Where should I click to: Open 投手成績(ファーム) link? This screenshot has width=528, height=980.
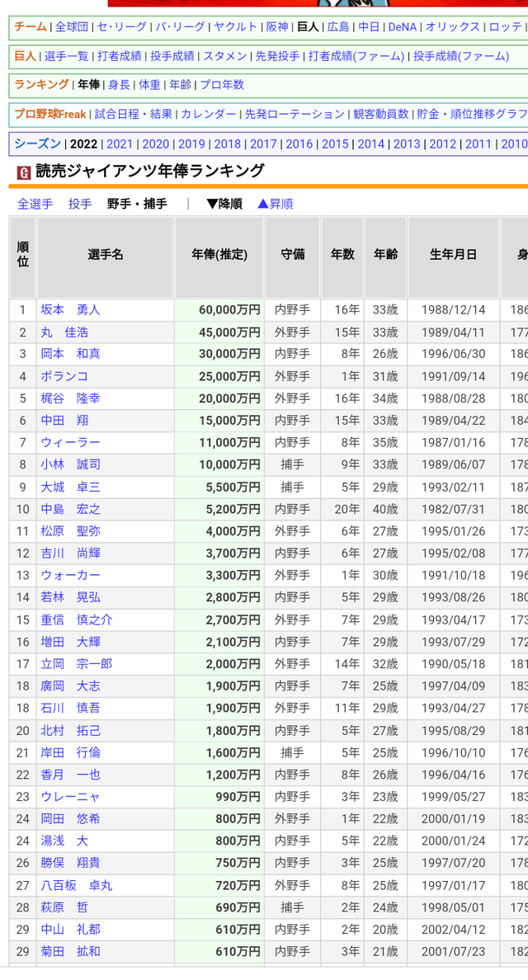pos(461,56)
